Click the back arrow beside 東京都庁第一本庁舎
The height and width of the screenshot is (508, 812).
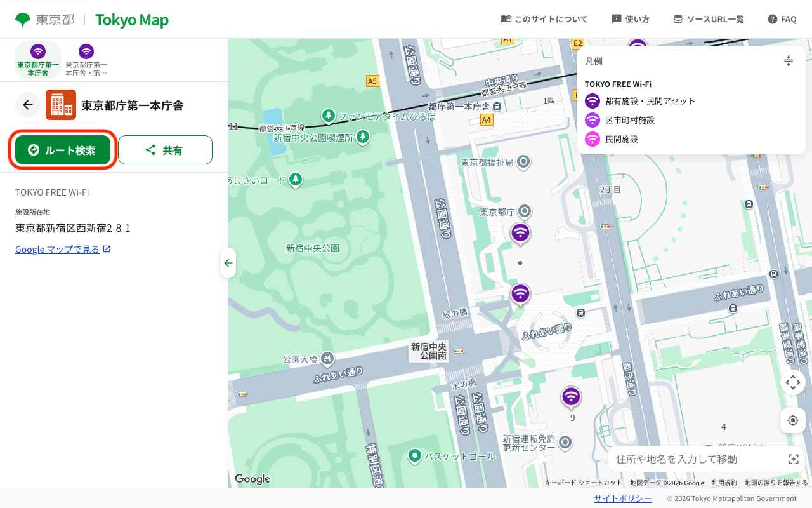(28, 105)
